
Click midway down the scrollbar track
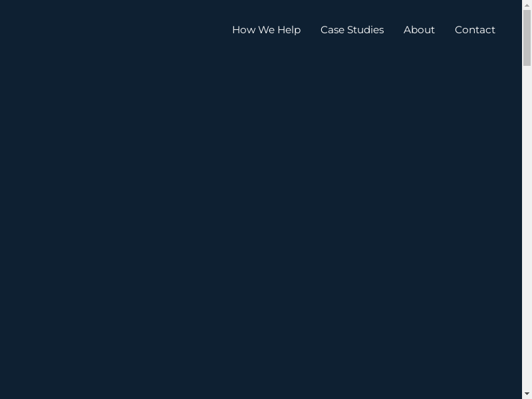tap(527, 199)
